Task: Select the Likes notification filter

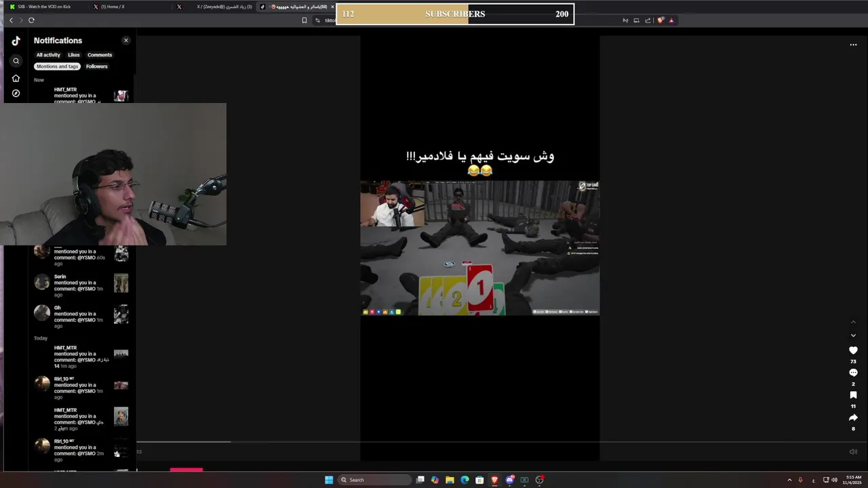Action: click(73, 55)
